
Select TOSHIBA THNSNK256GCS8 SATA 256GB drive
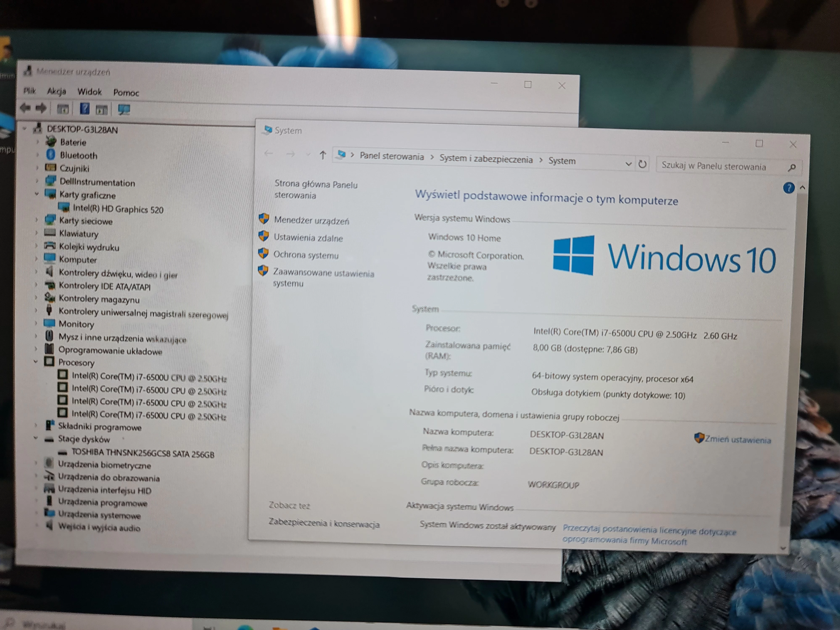click(x=143, y=453)
